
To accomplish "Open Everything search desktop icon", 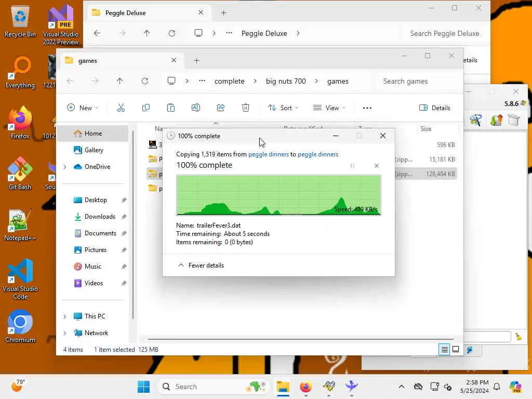I will coord(20,72).
